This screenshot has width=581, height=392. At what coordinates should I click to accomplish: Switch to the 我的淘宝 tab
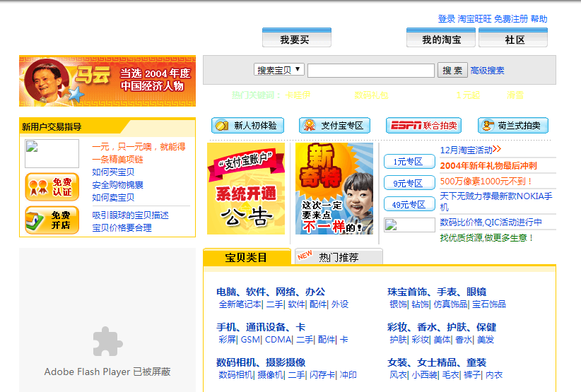(x=440, y=37)
